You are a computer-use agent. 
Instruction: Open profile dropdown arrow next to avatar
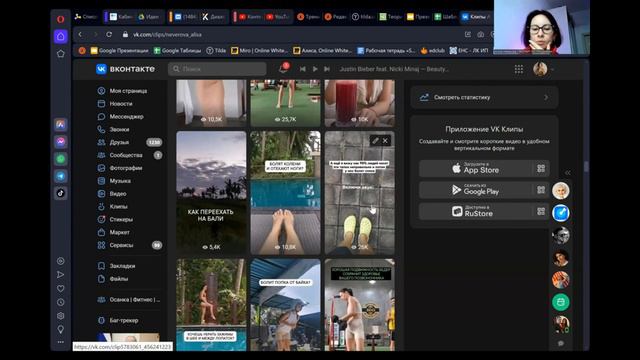click(553, 69)
